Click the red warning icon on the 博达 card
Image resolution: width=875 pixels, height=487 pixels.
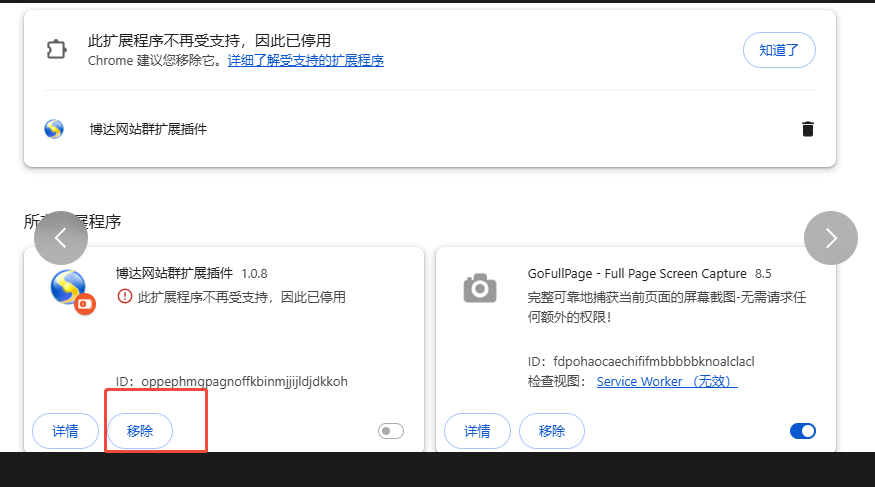pyautogui.click(x=124, y=296)
